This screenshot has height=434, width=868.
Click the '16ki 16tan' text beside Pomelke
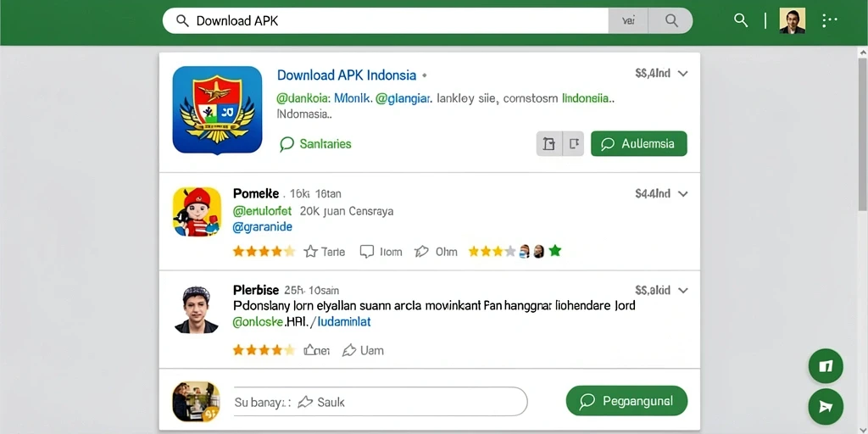click(x=315, y=194)
